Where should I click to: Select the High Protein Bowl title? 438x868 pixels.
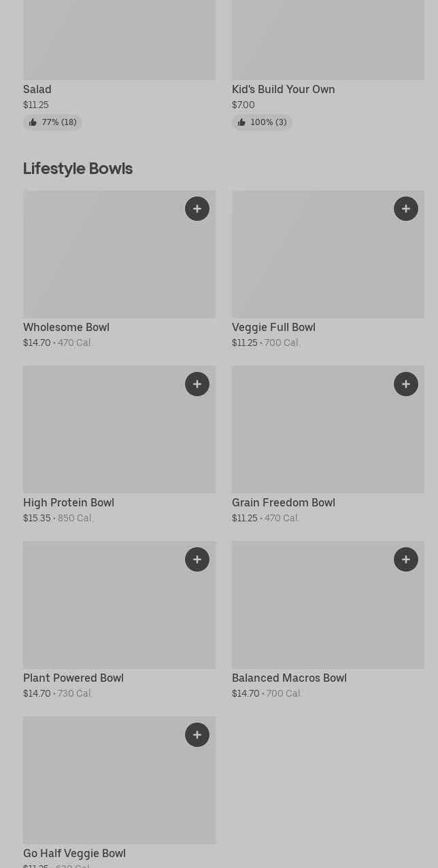(x=69, y=502)
